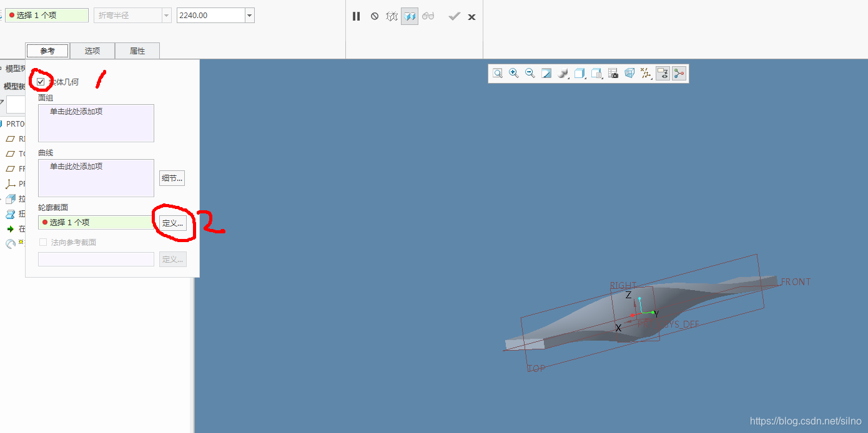Click the Zoom Out magnifier icon
This screenshot has height=433, width=868.
(x=530, y=74)
